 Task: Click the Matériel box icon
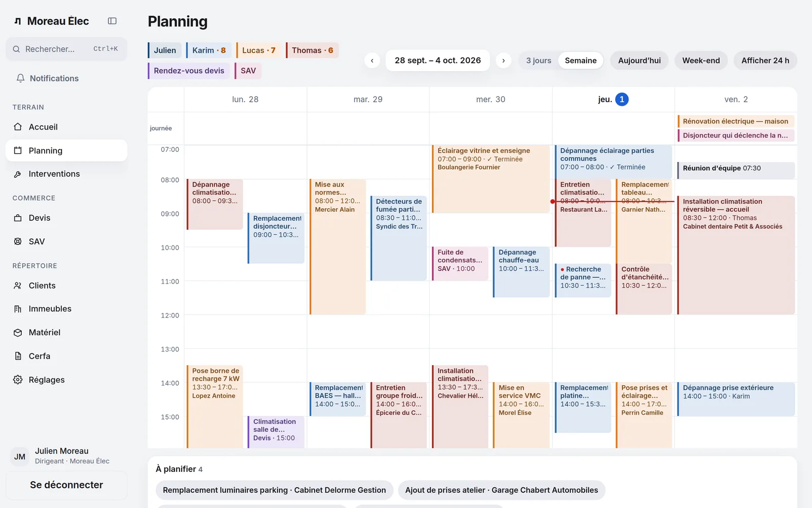click(18, 333)
